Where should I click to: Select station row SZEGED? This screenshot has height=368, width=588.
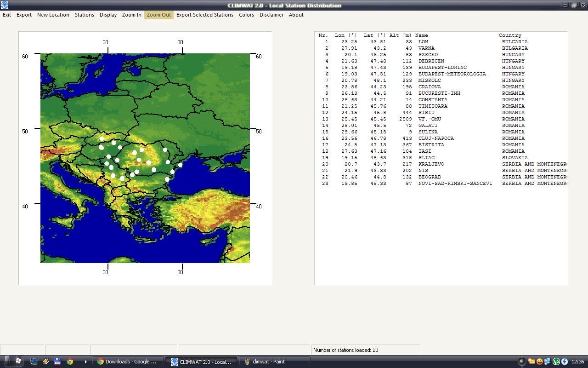pos(441,54)
